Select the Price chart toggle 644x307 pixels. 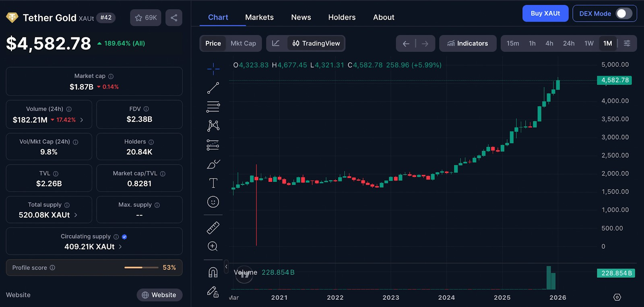tap(213, 43)
